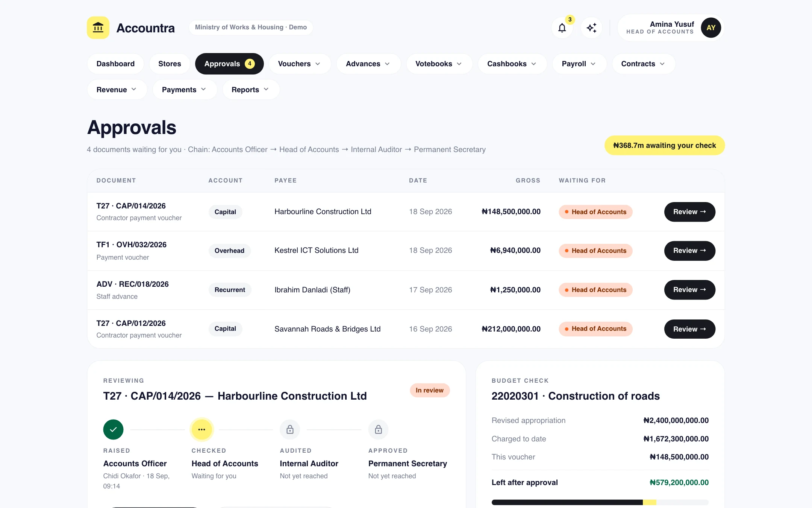Open the notifications bell
The image size is (812, 508).
tap(562, 27)
